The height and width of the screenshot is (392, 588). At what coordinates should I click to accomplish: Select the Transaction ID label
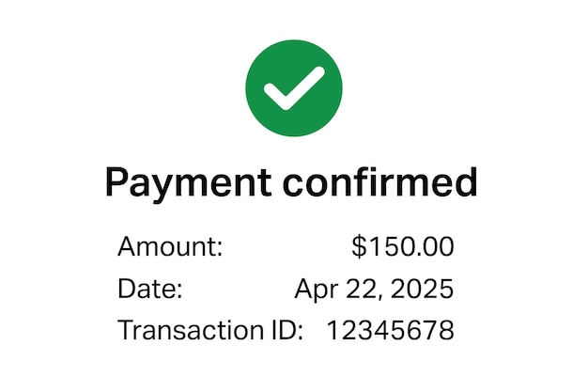210,330
